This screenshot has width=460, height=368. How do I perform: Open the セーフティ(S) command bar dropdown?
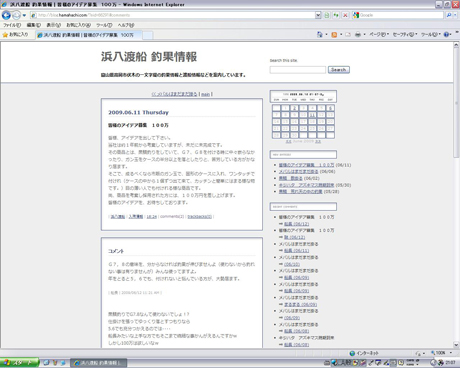tap(405, 34)
